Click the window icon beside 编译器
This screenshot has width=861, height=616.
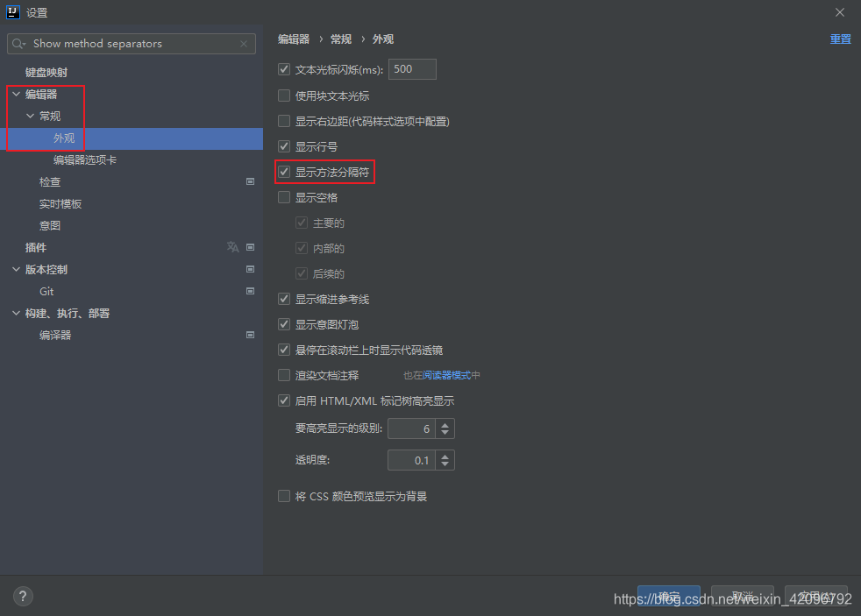[250, 335]
